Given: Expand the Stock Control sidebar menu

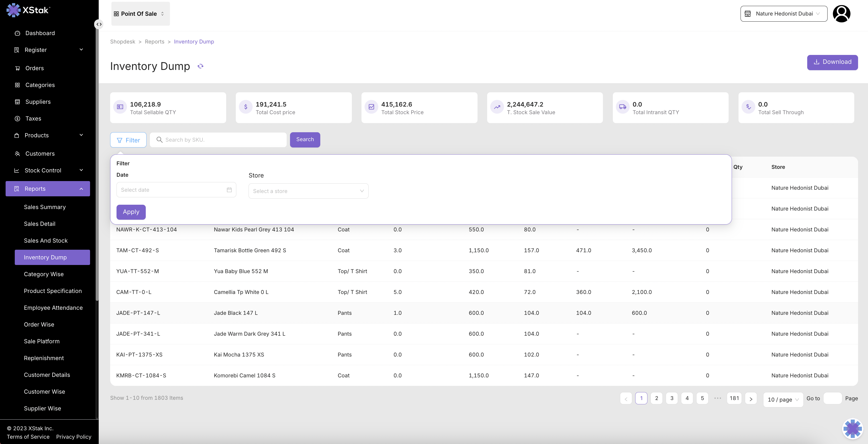Looking at the screenshot, I should (48, 170).
